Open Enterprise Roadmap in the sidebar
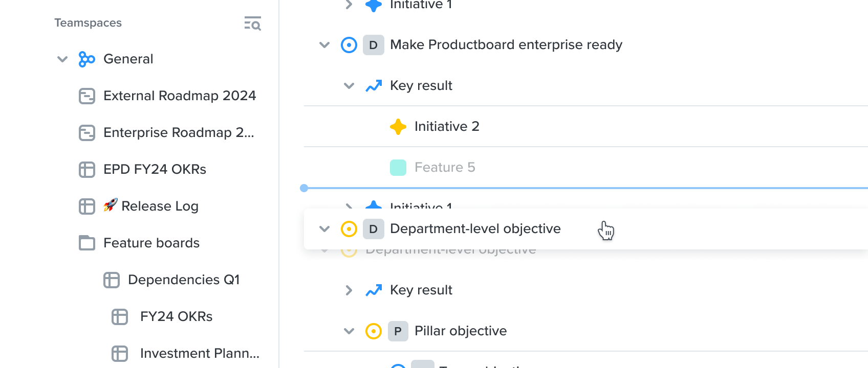Screen dimensions: 868x368 pos(179,132)
